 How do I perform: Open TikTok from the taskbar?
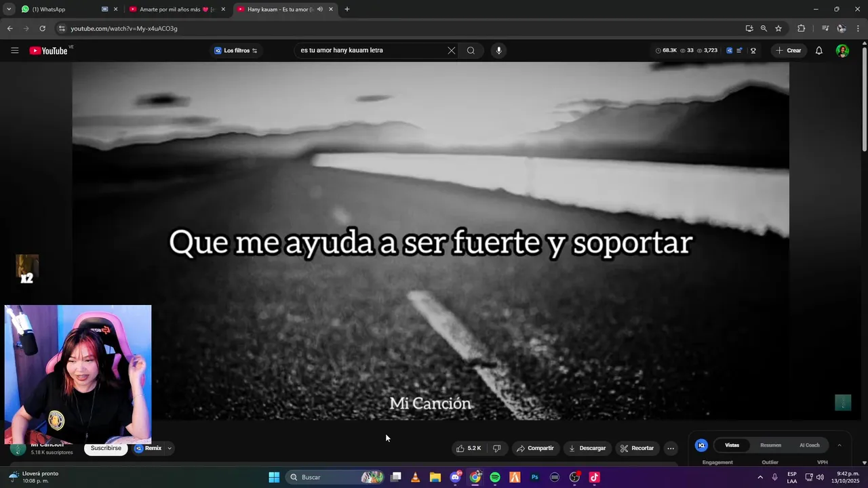595,477
